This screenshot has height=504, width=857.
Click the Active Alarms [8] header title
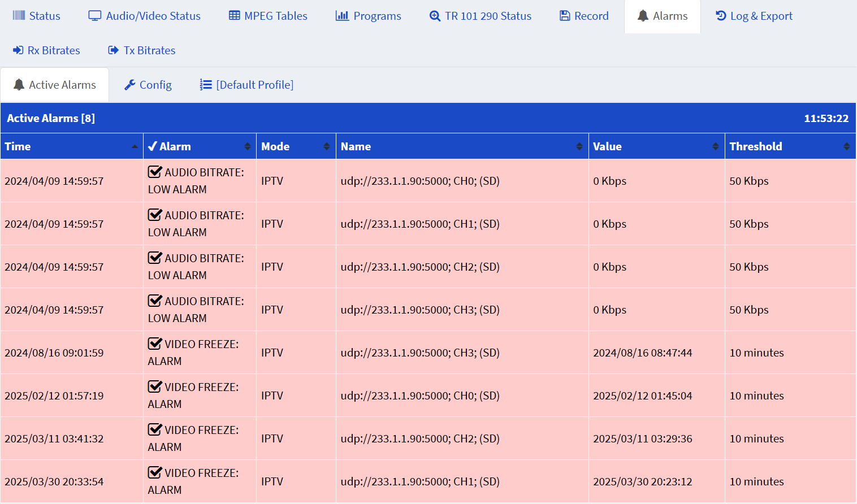point(51,118)
